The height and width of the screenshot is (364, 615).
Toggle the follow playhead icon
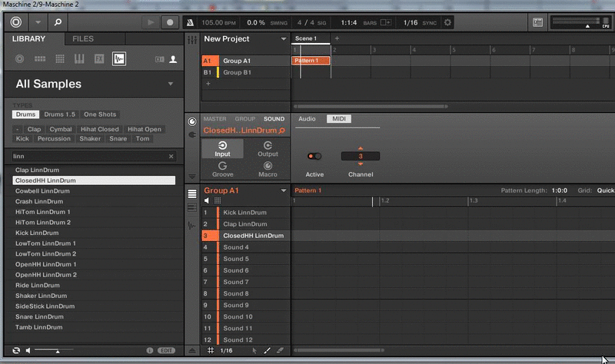click(x=386, y=23)
